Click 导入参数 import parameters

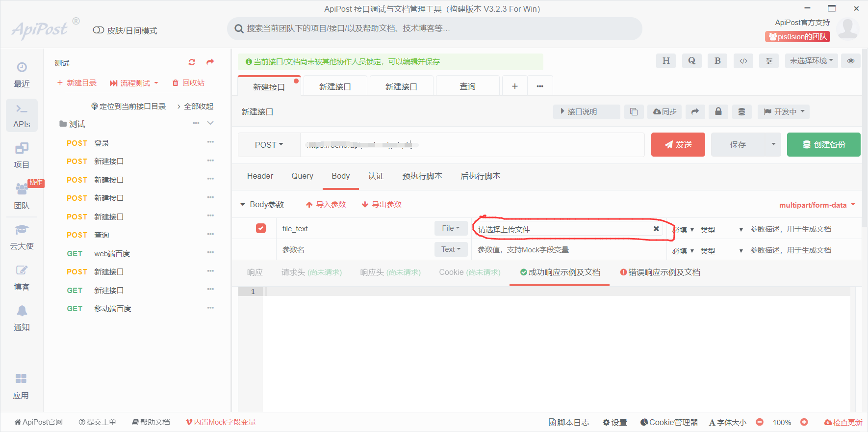326,205
